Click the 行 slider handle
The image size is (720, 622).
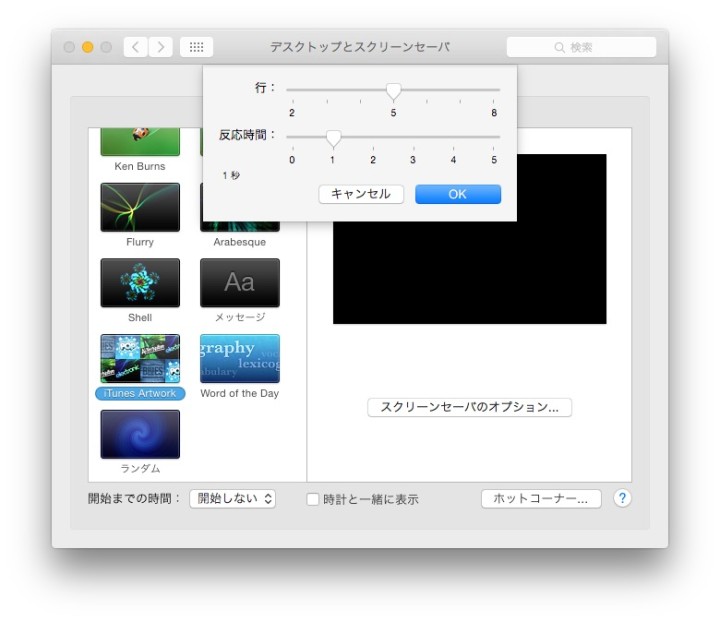pyautogui.click(x=393, y=91)
